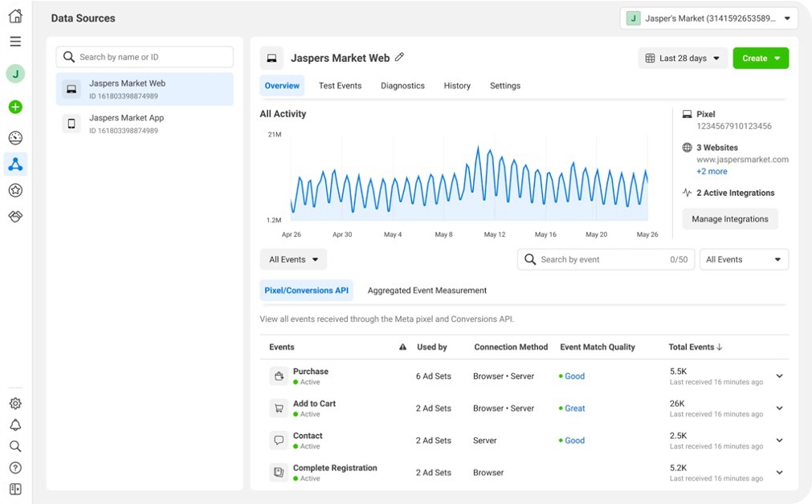Open the green Create dropdown button

click(761, 59)
